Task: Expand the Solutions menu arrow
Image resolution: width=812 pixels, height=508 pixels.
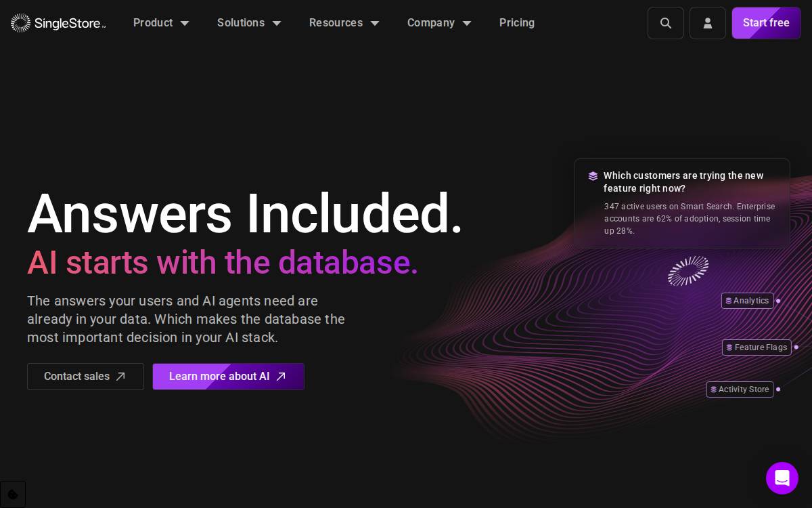Action: pyautogui.click(x=277, y=23)
